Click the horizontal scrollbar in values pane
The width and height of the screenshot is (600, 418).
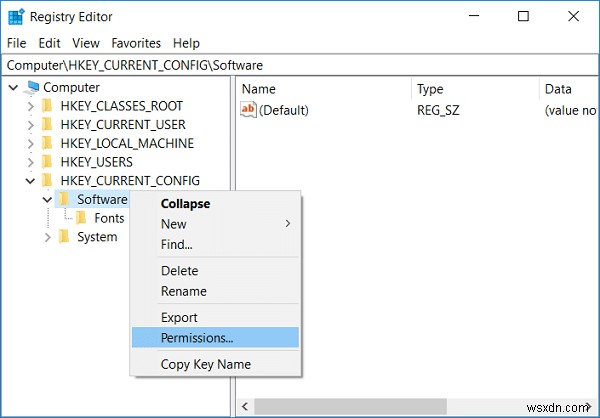[x=400, y=408]
